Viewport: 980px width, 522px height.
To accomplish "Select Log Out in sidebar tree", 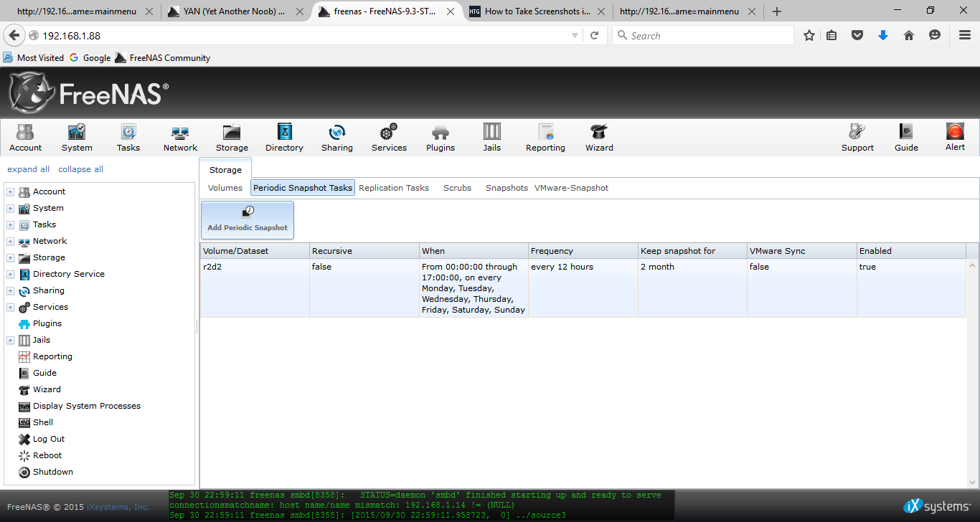I will coord(49,439).
